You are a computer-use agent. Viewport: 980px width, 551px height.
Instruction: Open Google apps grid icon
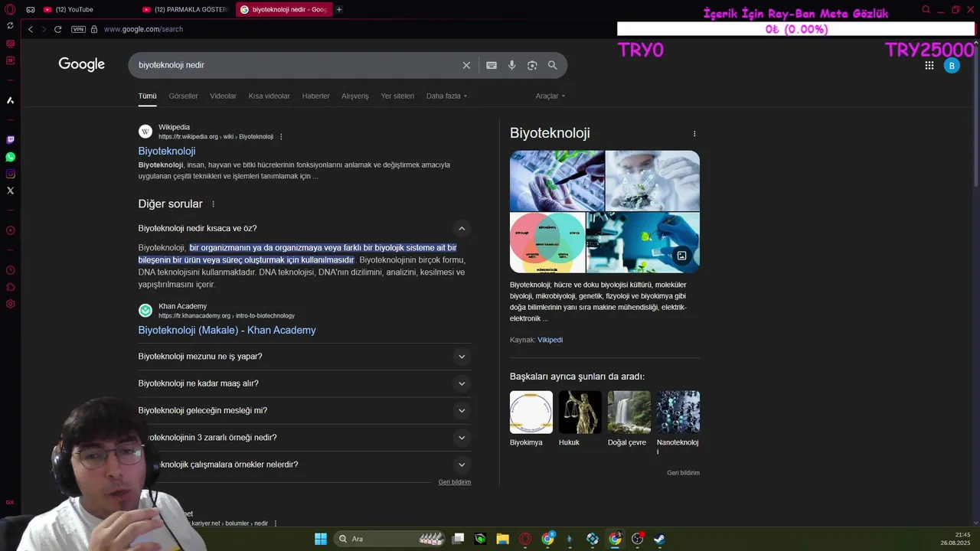click(x=929, y=66)
